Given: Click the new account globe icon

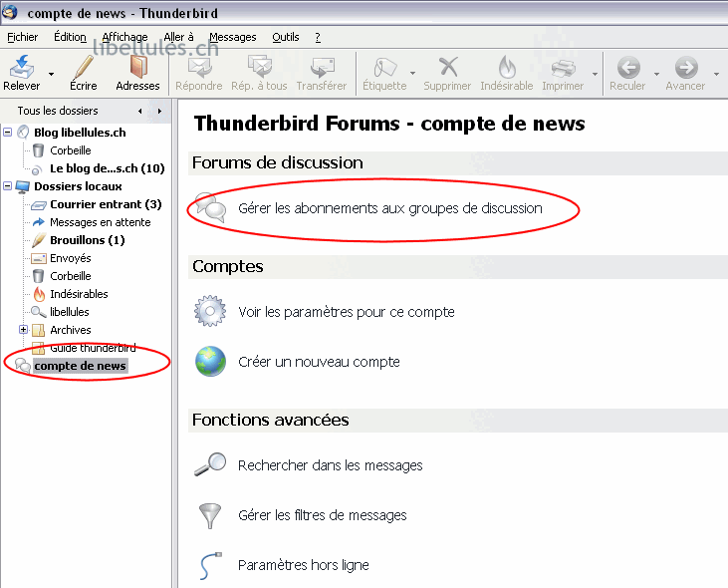Looking at the screenshot, I should 210,361.
